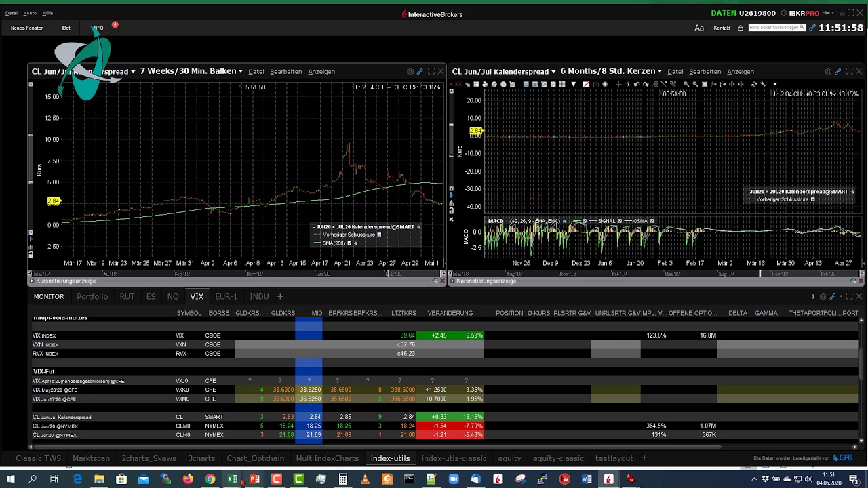Click the lock icon beside Kontakt
Screen dimensions: 868x488
(x=741, y=28)
